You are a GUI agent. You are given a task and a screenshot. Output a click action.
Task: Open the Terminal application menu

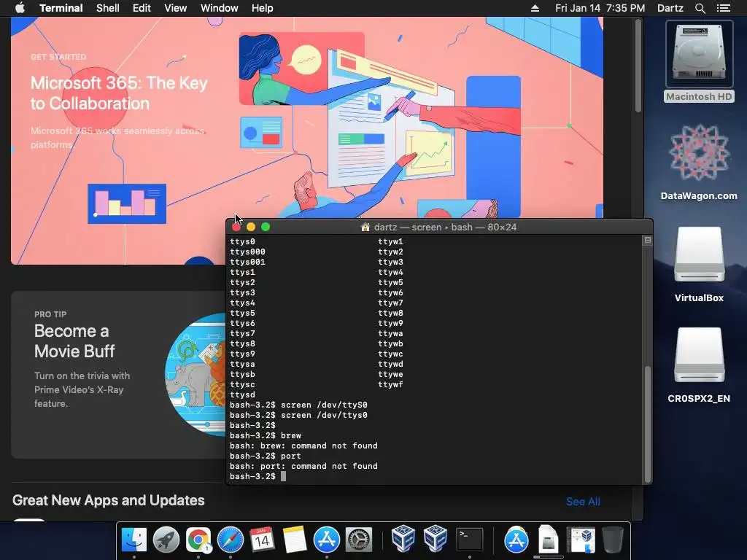click(61, 8)
